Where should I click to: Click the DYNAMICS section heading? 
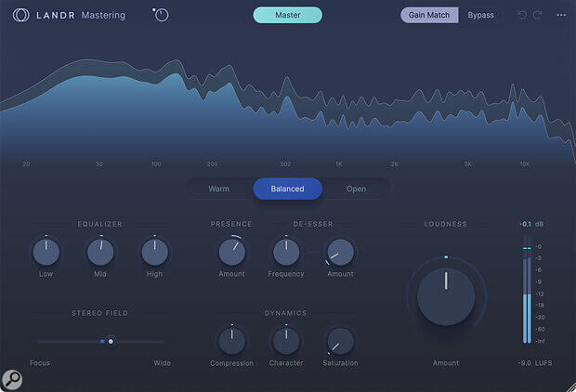[x=285, y=313]
